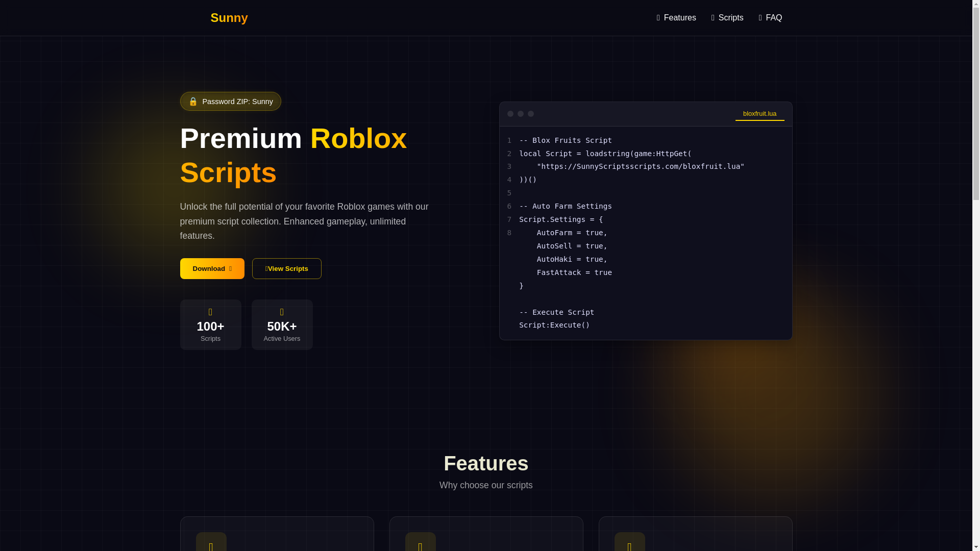The height and width of the screenshot is (551, 980).
Task: Click the bloxfruit.lua URL string in code
Action: [641, 166]
